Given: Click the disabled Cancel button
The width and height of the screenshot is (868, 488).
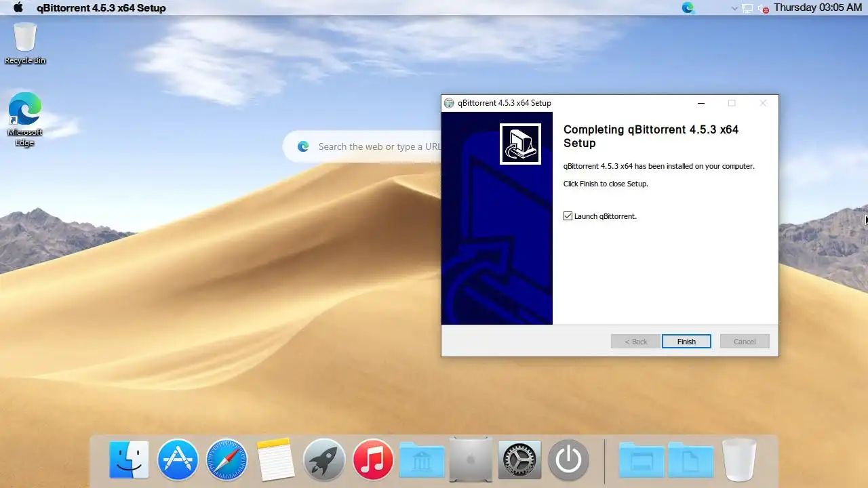Looking at the screenshot, I should coord(745,342).
